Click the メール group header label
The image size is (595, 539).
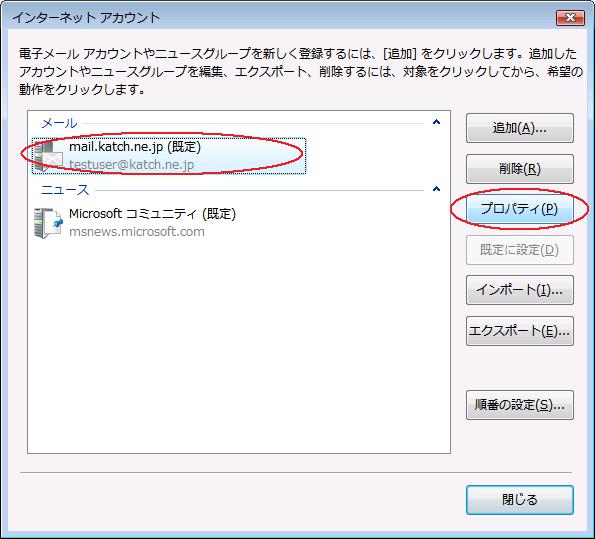click(59, 123)
